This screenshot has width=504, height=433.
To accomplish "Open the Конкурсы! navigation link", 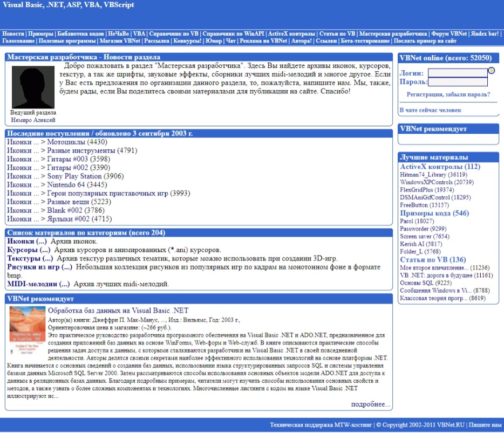I will 187,41.
